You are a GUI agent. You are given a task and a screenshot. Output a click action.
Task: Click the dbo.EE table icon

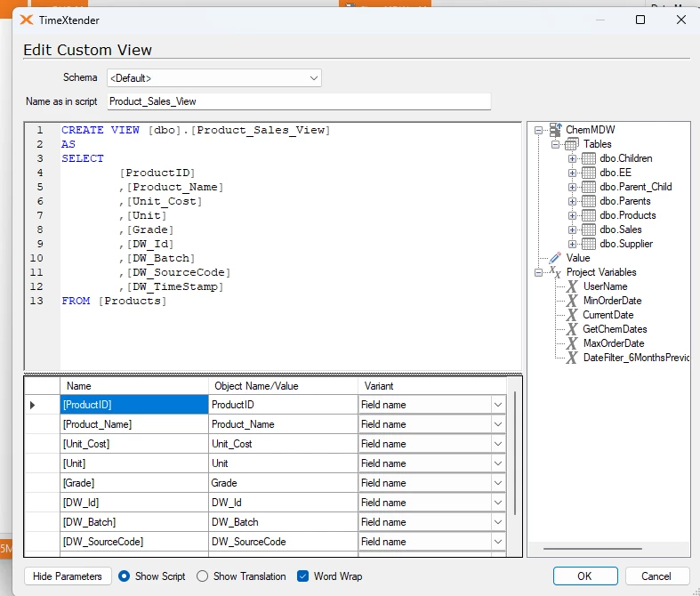(x=589, y=173)
